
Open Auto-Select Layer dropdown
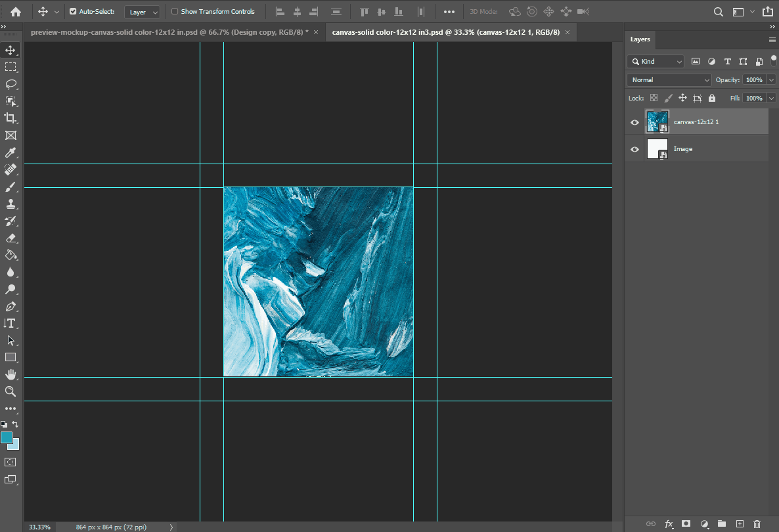point(142,12)
